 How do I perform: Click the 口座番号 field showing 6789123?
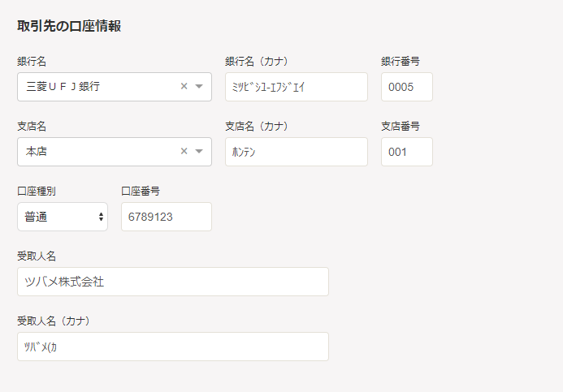tap(167, 217)
